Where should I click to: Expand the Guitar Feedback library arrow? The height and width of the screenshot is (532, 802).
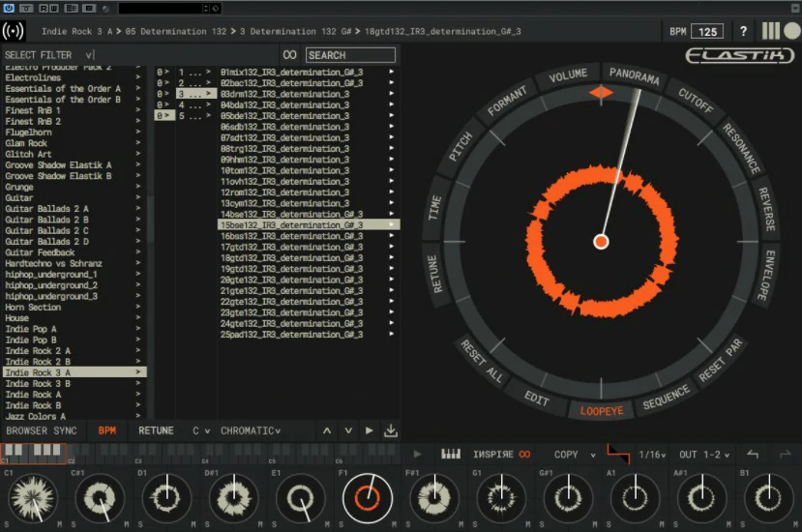point(138,252)
